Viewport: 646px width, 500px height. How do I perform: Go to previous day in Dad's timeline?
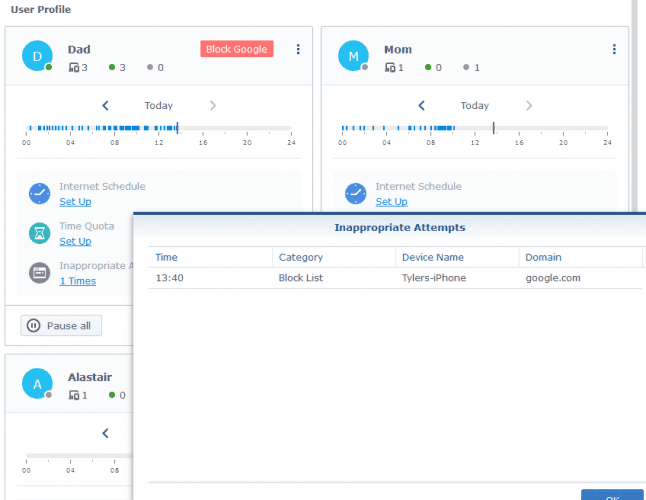tap(106, 106)
